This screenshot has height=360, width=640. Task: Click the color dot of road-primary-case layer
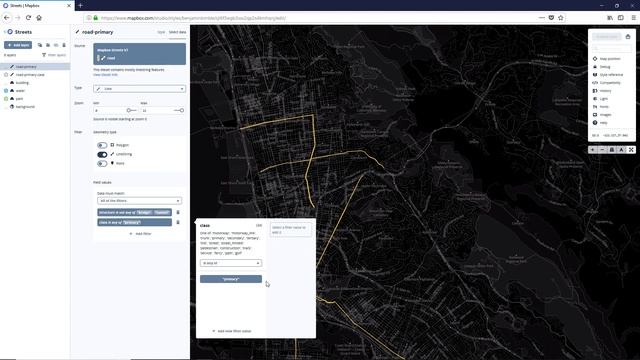click(x=6, y=75)
